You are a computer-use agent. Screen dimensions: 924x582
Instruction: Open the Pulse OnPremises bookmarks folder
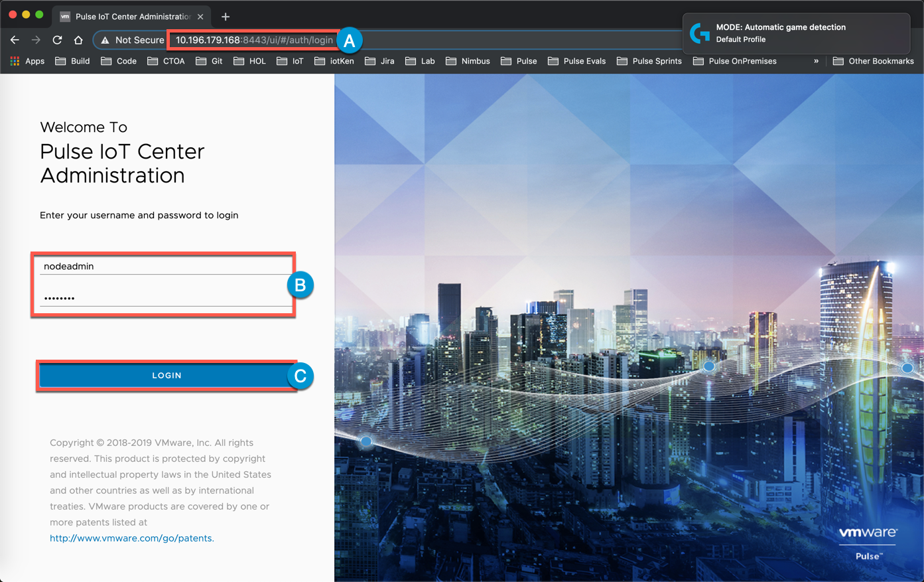click(735, 61)
